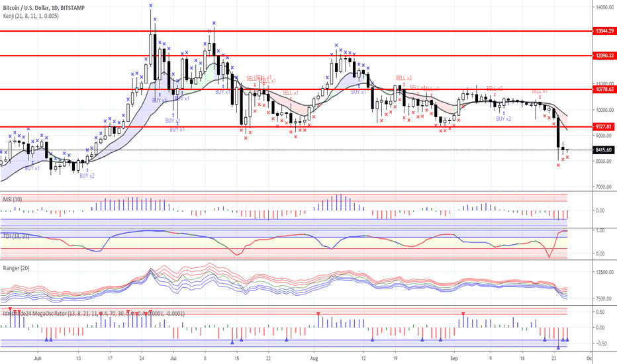Click the Jul label on the time axis
617x364 pixels.
click(x=173, y=359)
